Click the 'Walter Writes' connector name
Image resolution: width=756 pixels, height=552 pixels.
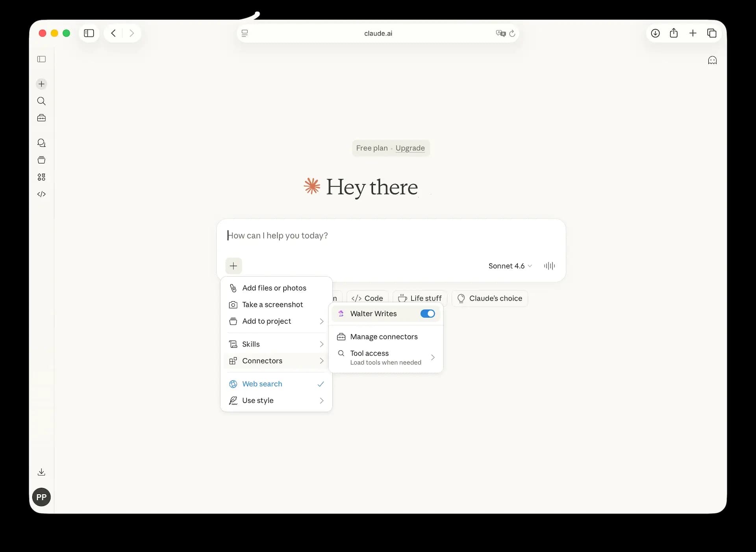[373, 314]
